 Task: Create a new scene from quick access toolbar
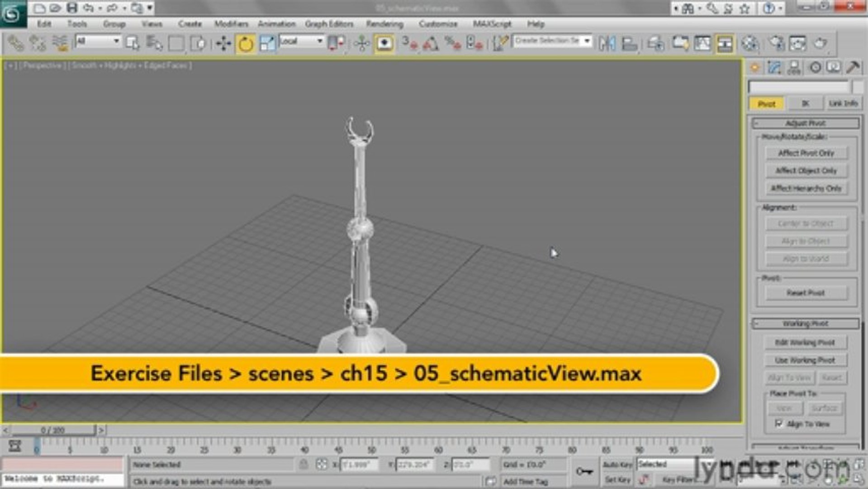[x=39, y=8]
